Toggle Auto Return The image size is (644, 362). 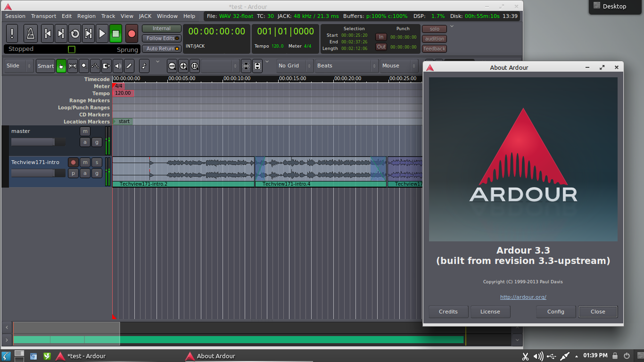click(x=162, y=49)
